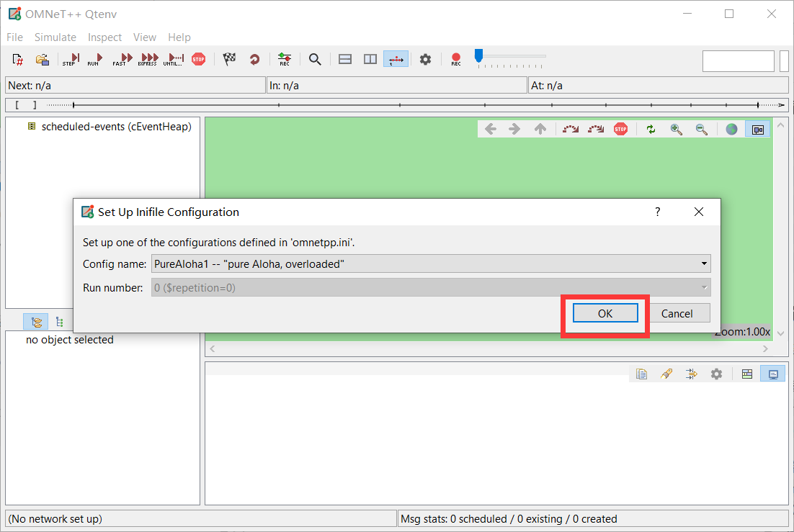The width and height of the screenshot is (794, 532).
Task: Open the Simulate menu
Action: point(55,37)
